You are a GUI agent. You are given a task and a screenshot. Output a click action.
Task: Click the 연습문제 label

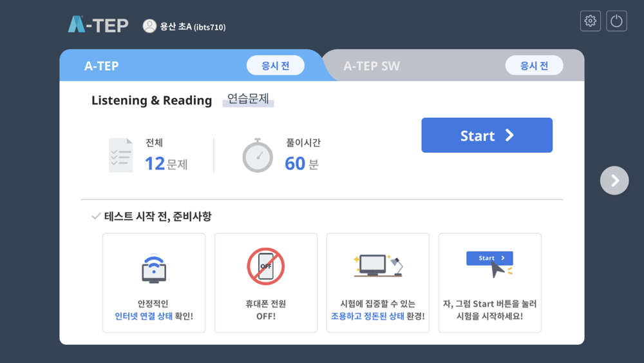248,99
